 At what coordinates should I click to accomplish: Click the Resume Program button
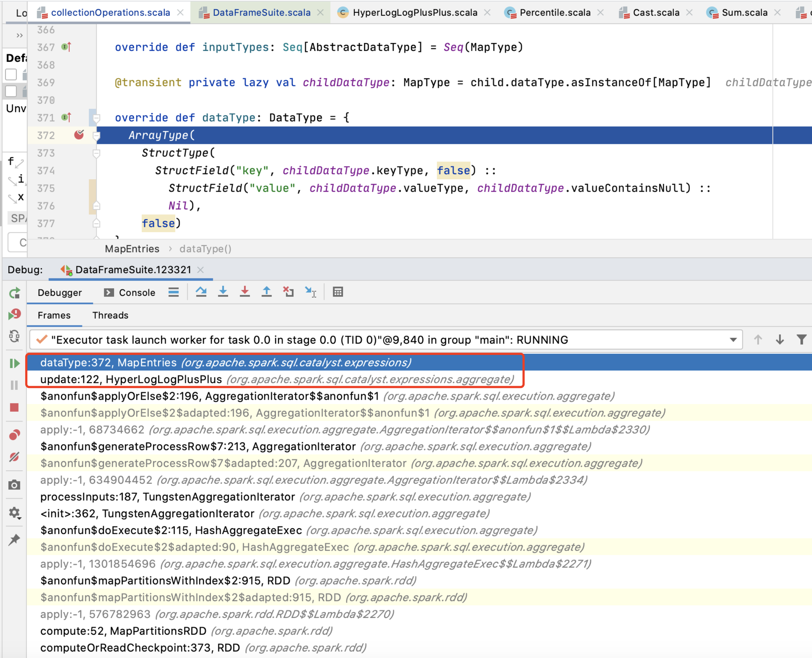point(15,364)
